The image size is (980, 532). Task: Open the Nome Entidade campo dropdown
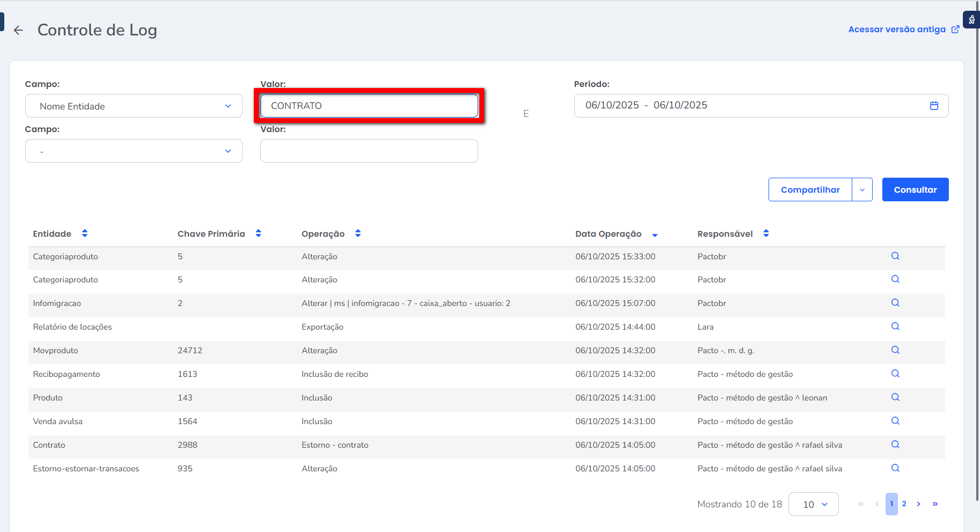tap(134, 106)
